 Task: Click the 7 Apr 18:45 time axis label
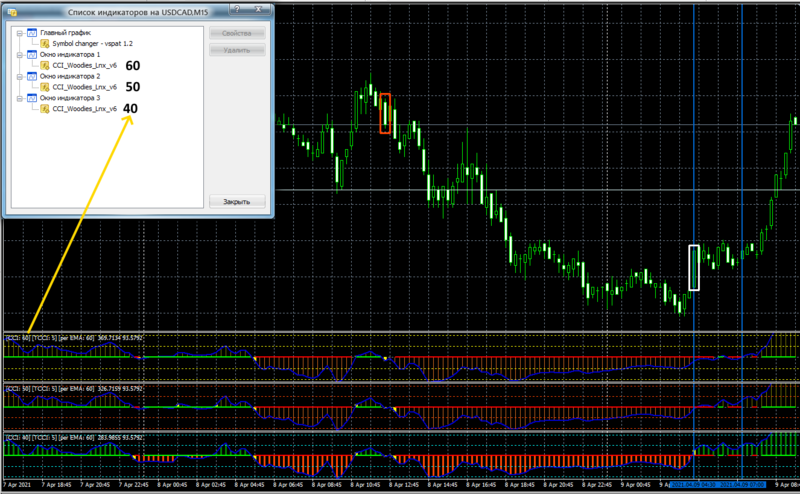[x=56, y=485]
